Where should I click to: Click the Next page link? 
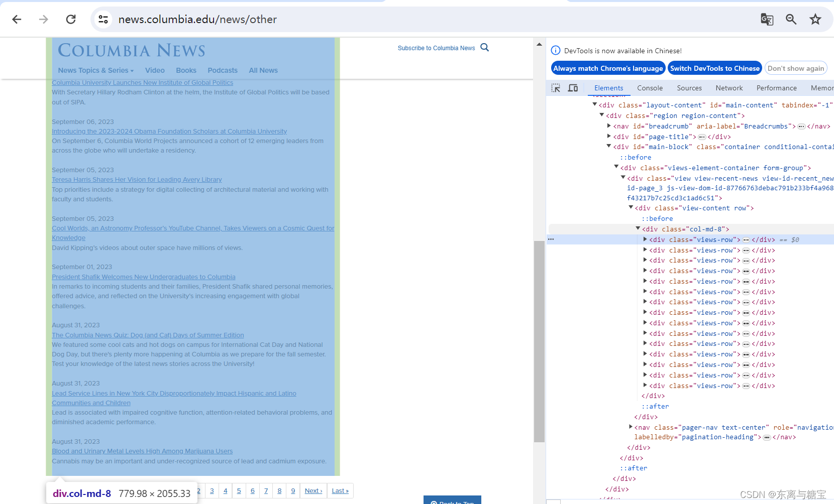[x=314, y=491]
